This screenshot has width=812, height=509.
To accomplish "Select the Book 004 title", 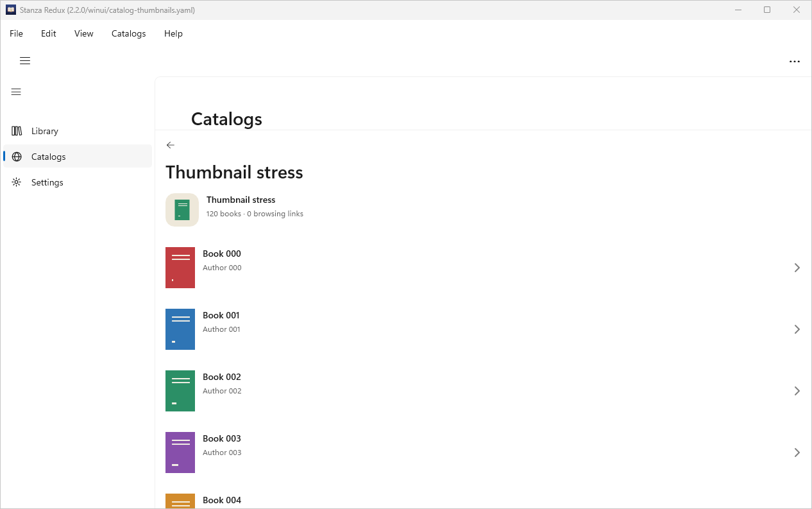I will click(222, 500).
